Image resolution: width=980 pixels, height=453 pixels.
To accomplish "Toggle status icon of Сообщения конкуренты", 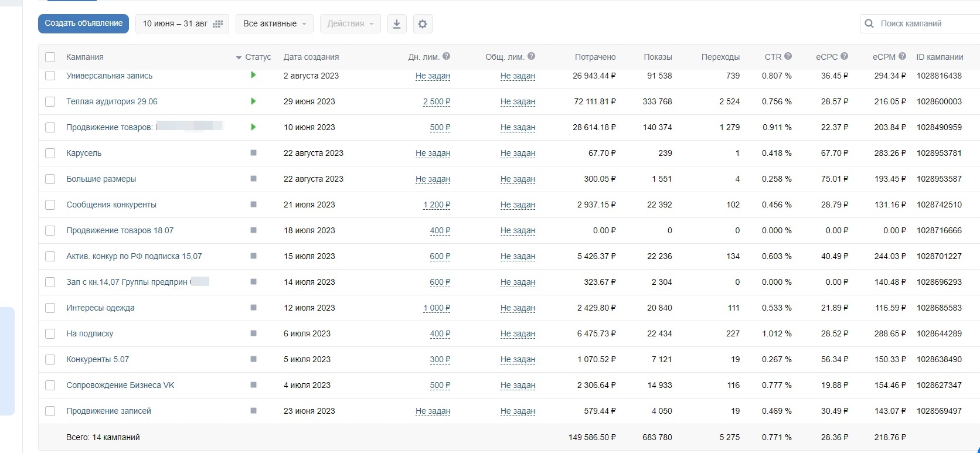I will click(x=253, y=204).
